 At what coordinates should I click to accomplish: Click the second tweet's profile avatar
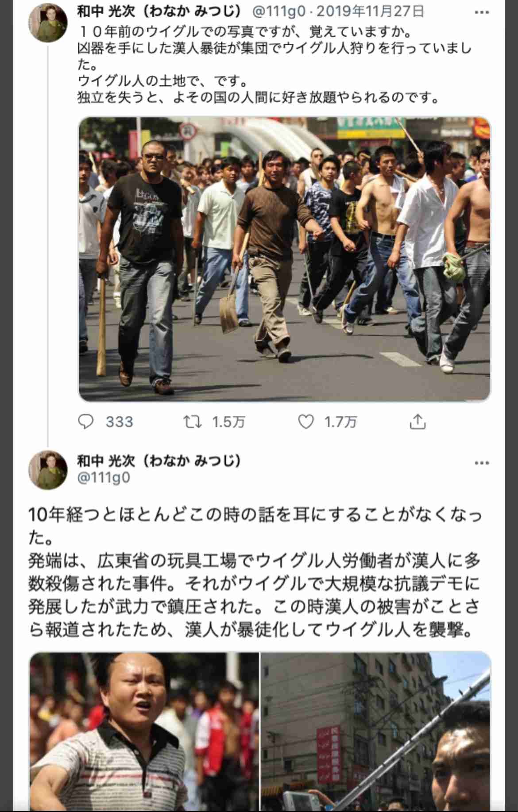48,470
